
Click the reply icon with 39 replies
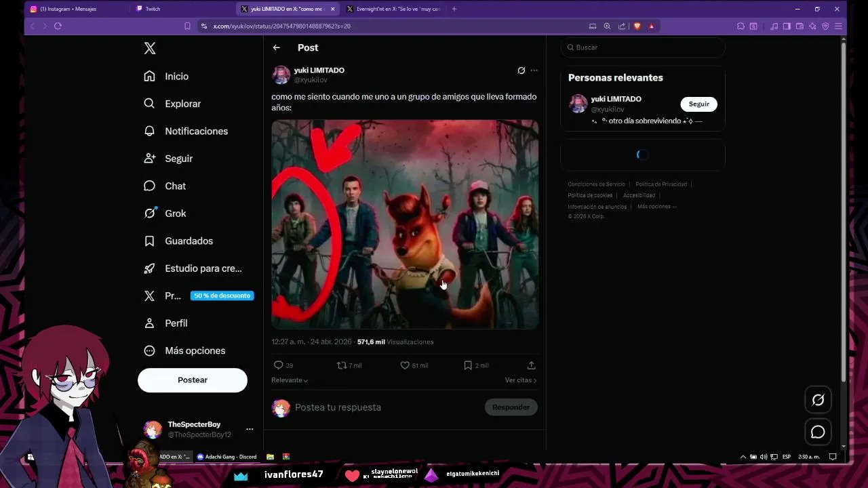pos(278,365)
